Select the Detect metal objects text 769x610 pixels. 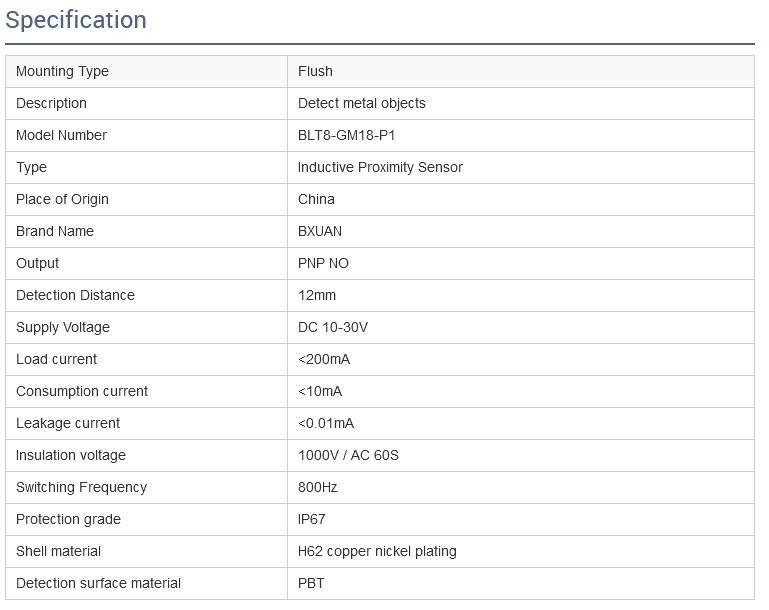[x=361, y=103]
